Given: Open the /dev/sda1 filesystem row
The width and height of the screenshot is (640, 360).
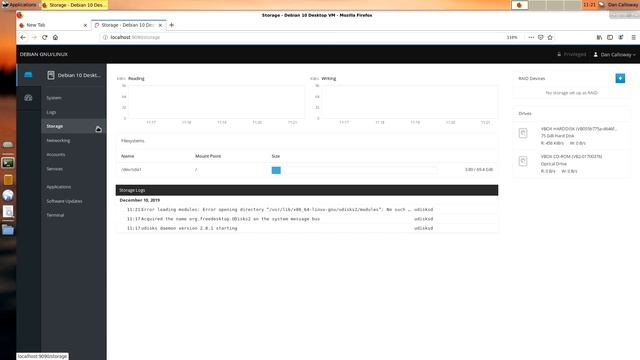Looking at the screenshot, I should click(x=307, y=170).
